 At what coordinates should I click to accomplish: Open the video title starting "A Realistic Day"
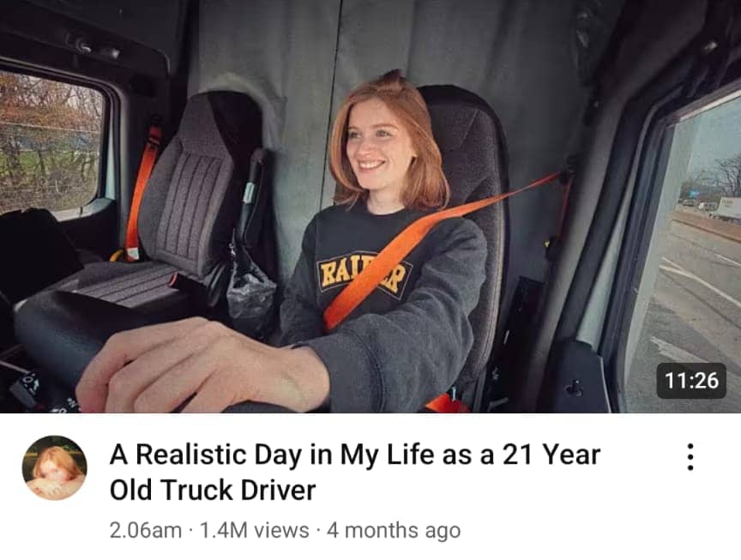click(x=355, y=472)
